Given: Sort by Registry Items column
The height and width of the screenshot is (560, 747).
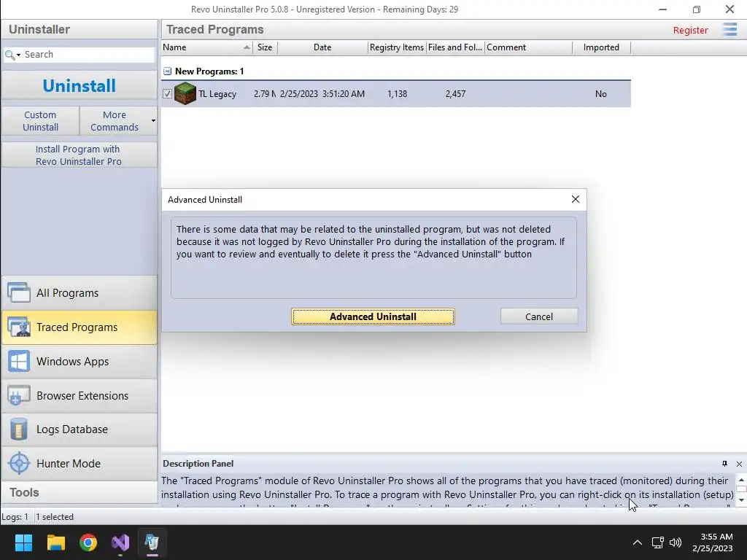Looking at the screenshot, I should coord(397,47).
